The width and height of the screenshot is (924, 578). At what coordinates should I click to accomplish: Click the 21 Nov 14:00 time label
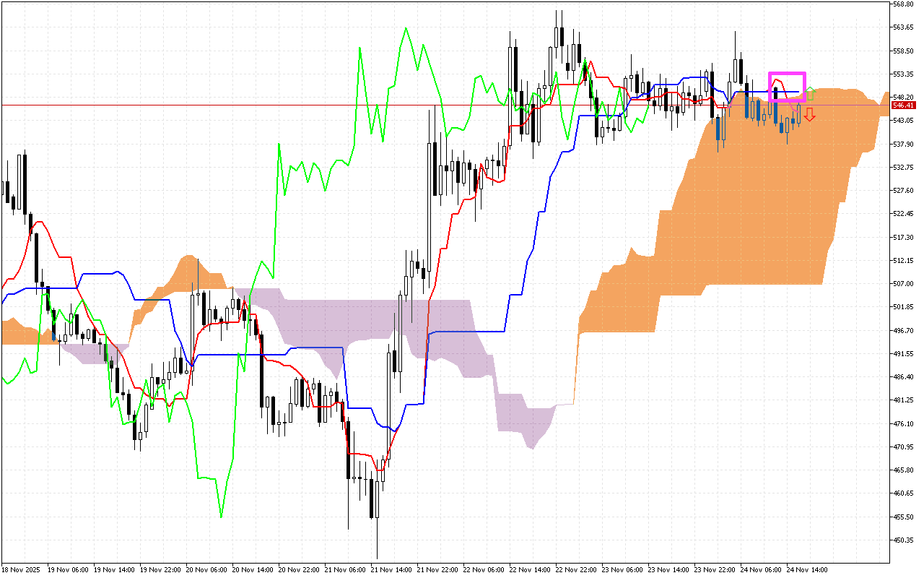(x=392, y=570)
